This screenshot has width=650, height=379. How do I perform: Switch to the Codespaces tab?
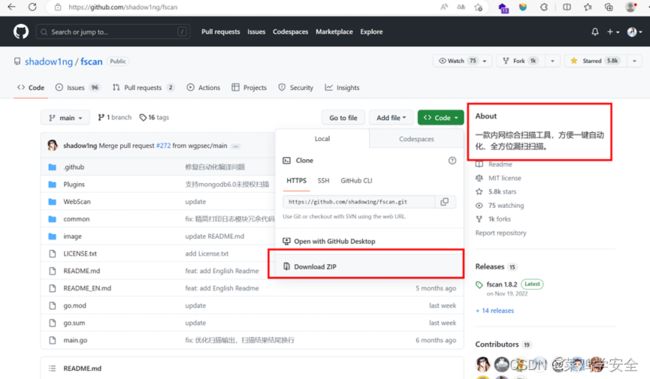(x=416, y=139)
